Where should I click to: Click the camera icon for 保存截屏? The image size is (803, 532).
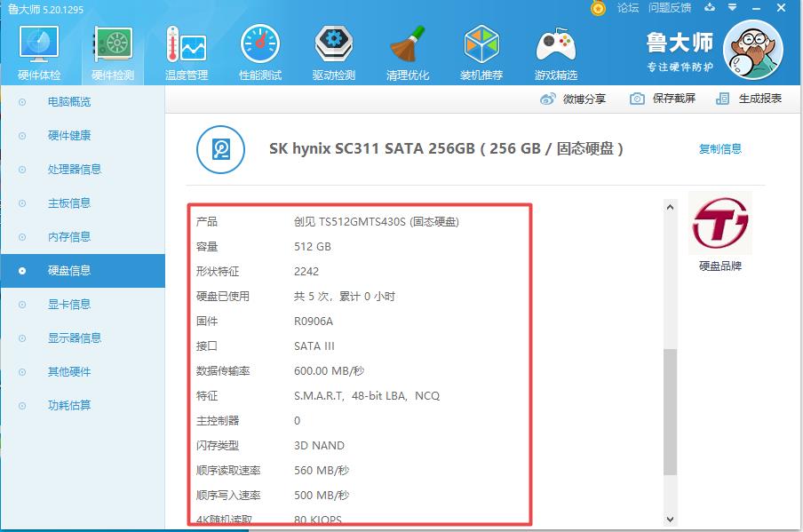click(x=637, y=99)
